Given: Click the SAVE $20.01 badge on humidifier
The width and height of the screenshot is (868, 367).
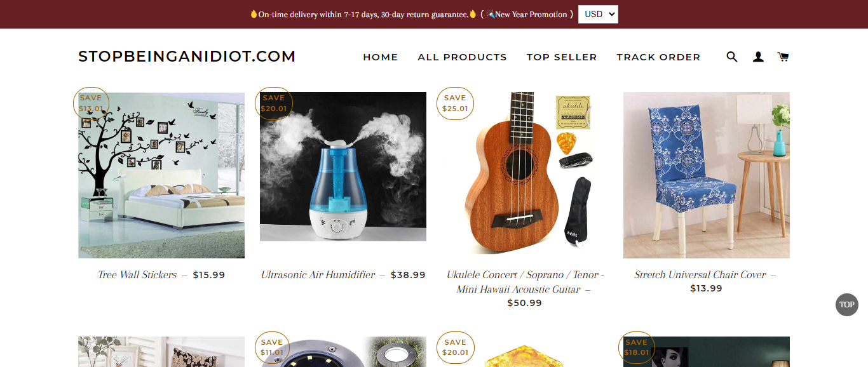Looking at the screenshot, I should click(x=274, y=103).
